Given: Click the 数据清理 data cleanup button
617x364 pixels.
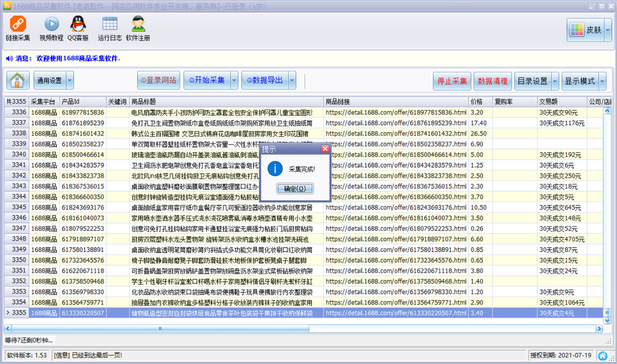Looking at the screenshot, I should (493, 81).
